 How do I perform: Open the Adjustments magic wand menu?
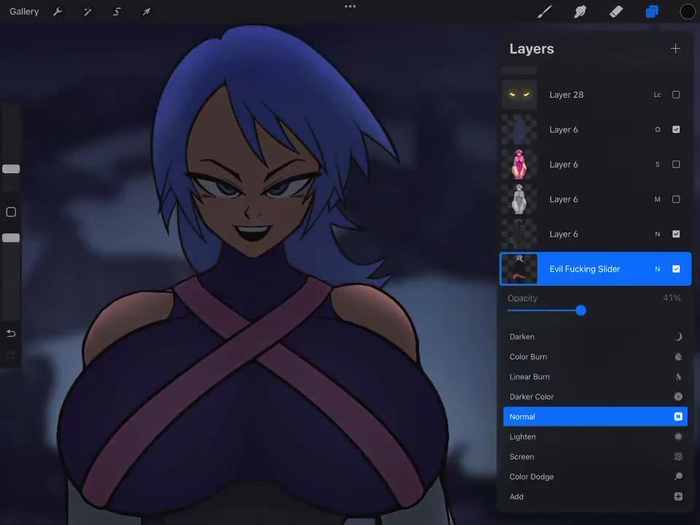pos(87,12)
